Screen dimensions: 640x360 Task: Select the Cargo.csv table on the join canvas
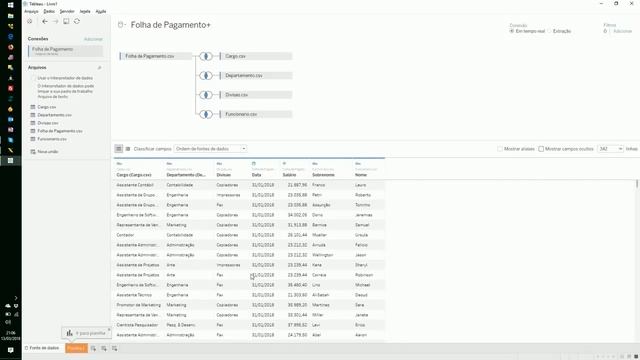[x=256, y=56]
